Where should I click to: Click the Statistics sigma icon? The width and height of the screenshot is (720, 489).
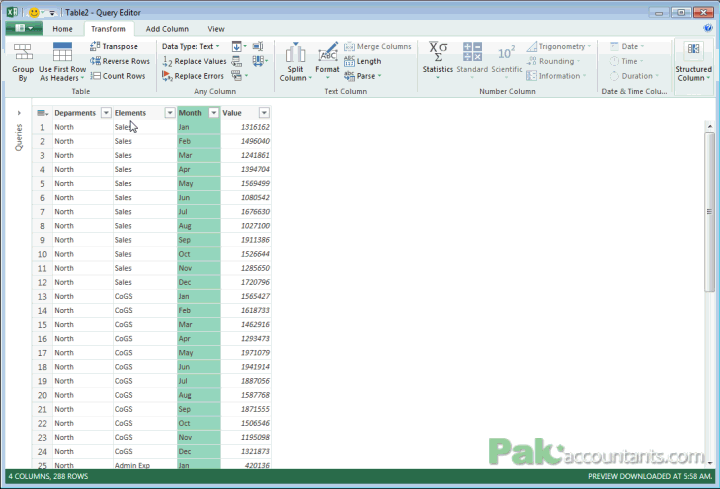pyautogui.click(x=438, y=51)
